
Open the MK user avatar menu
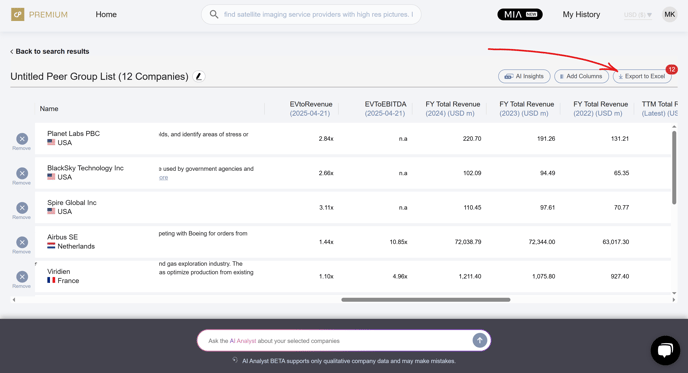coord(670,14)
